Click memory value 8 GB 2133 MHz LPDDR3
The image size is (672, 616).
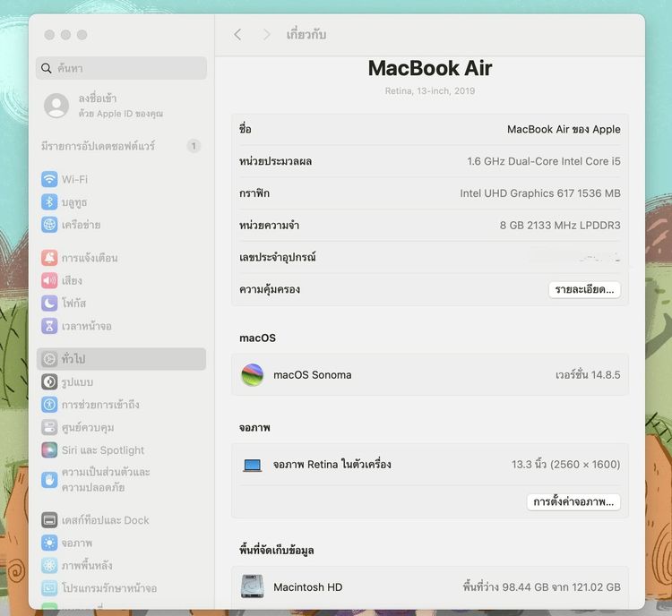point(560,226)
